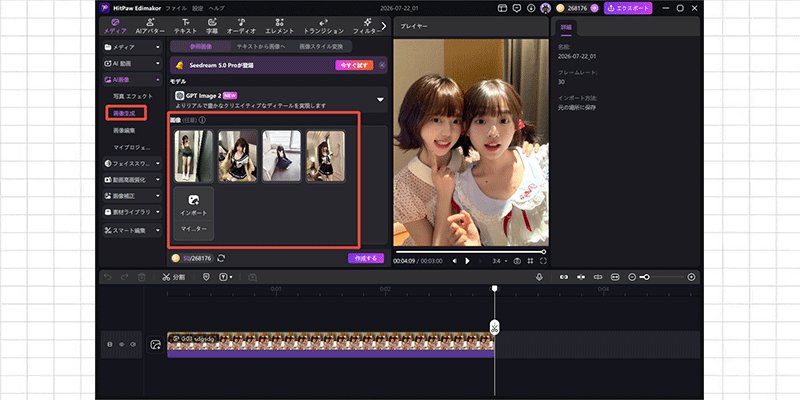The height and width of the screenshot is (400, 800).
Task: Click the 分割 split tool
Action: [173, 277]
